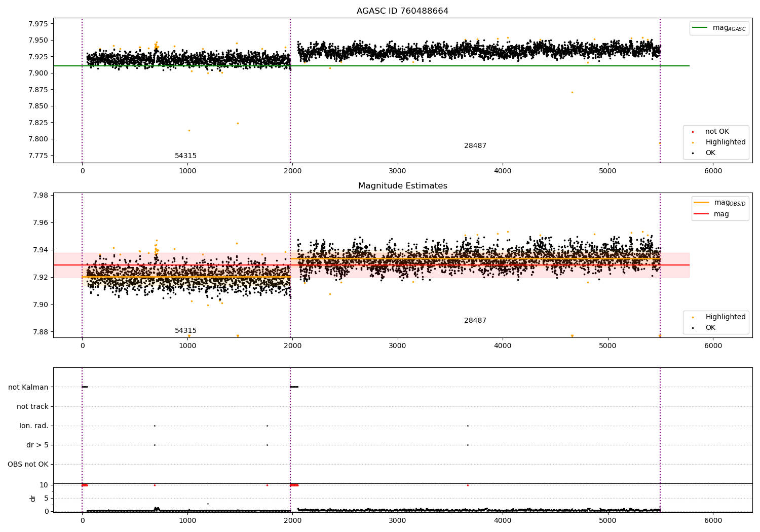Click the 'not track' row label
The width and height of the screenshot is (760, 532).
coord(32,406)
